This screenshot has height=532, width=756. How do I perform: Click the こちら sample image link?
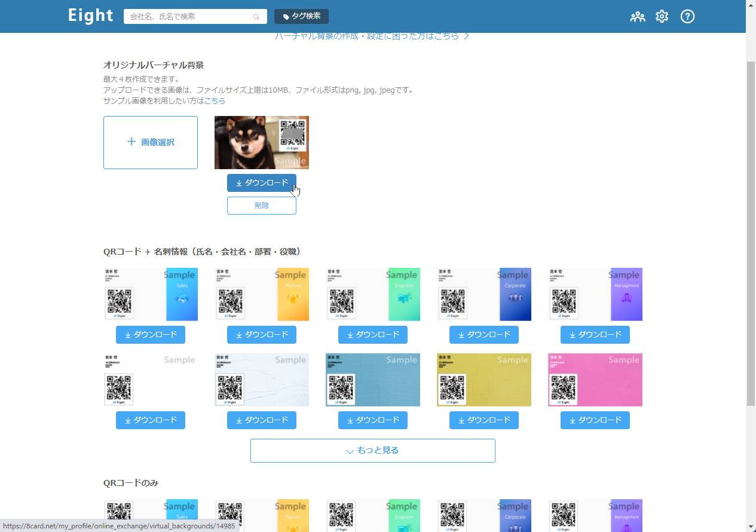(215, 101)
